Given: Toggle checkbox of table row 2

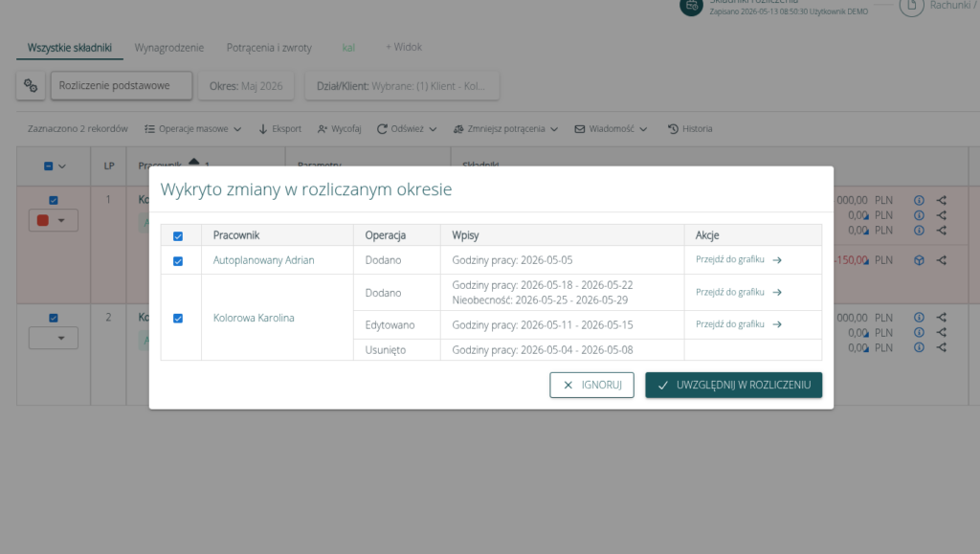Looking at the screenshot, I should [54, 318].
